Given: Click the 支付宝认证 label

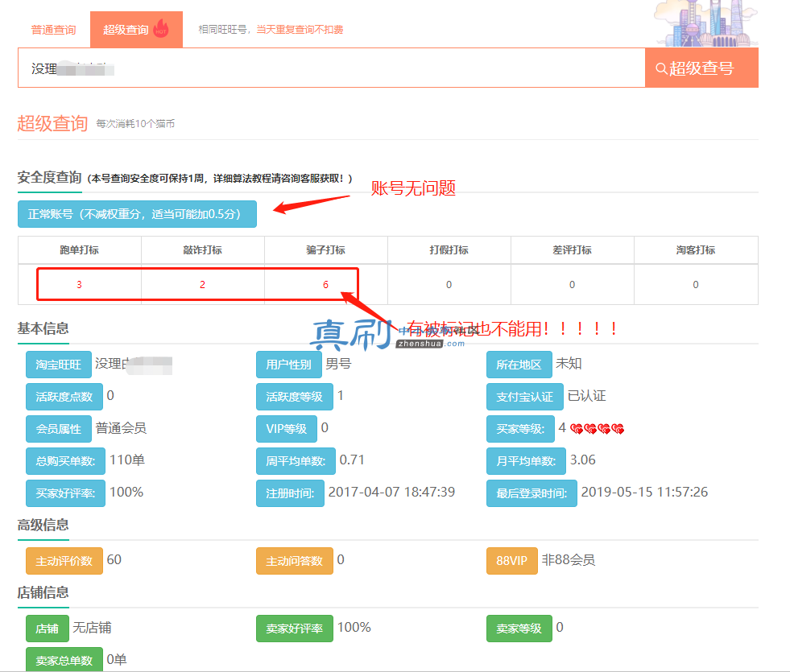Looking at the screenshot, I should click(524, 397).
